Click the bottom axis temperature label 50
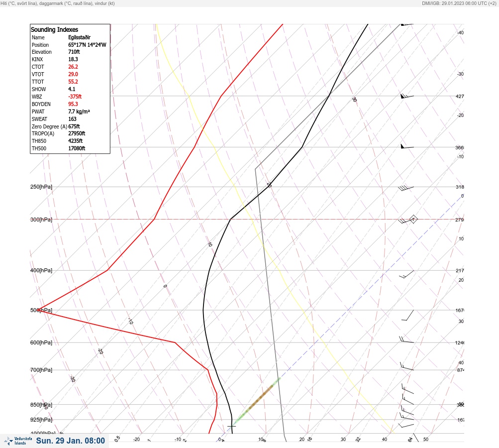499x448 pixels. click(426, 440)
